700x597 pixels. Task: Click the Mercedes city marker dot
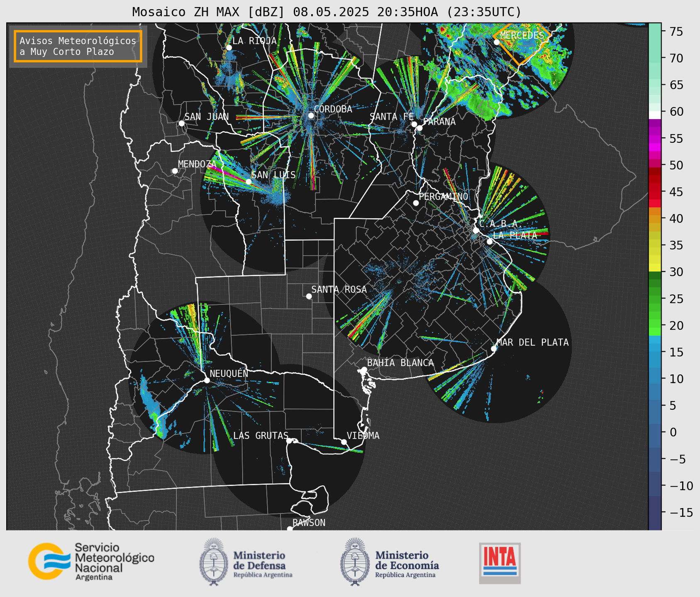(x=496, y=42)
